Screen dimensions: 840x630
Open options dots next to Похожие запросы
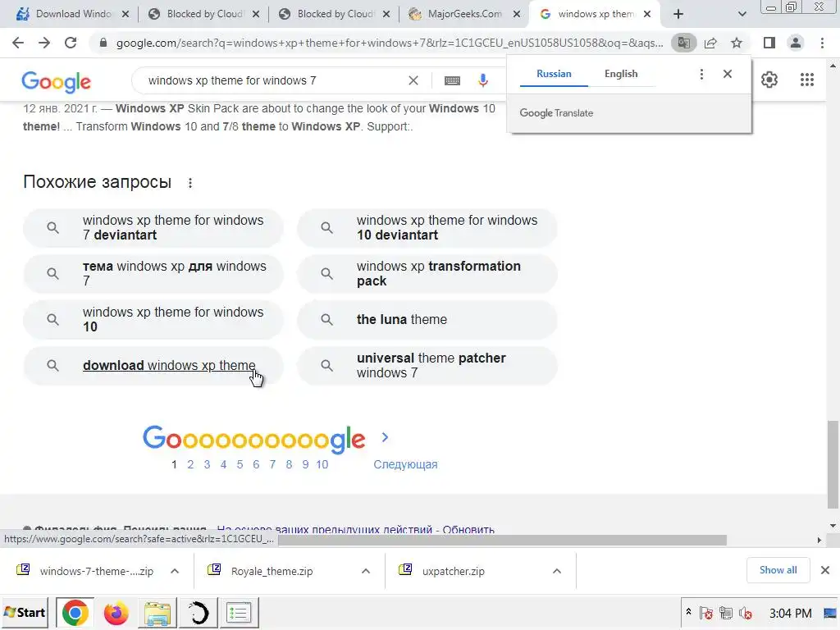190,183
